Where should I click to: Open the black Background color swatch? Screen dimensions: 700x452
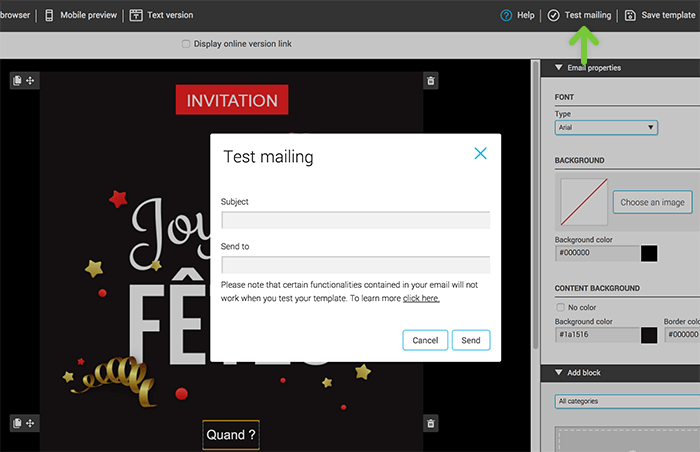tap(649, 254)
